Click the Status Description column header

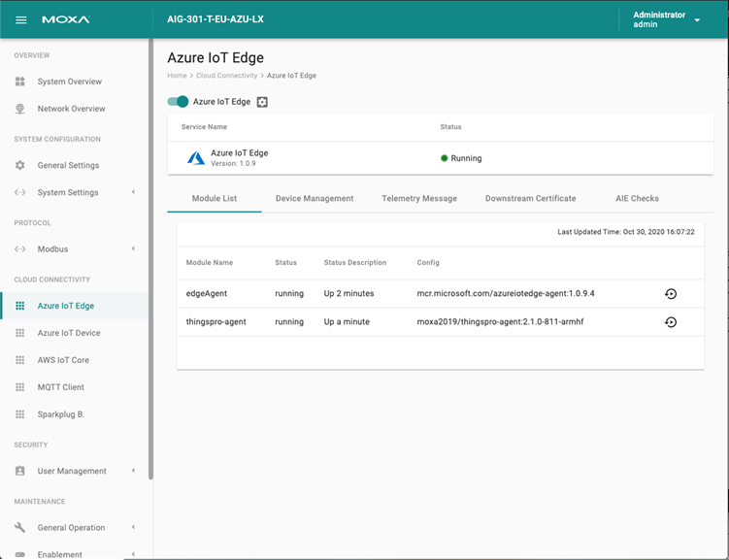tap(354, 263)
